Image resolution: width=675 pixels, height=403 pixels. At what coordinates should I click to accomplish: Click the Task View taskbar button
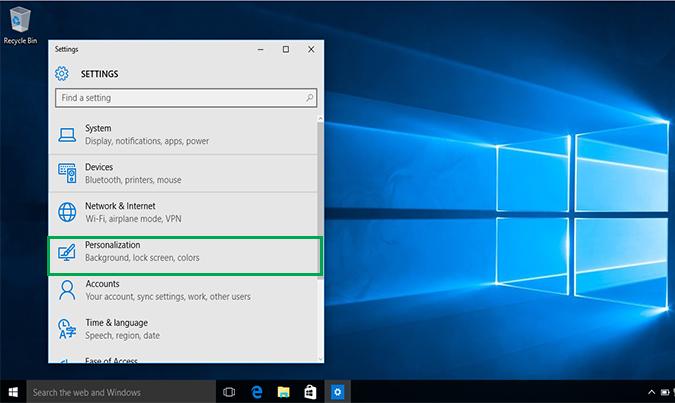229,392
